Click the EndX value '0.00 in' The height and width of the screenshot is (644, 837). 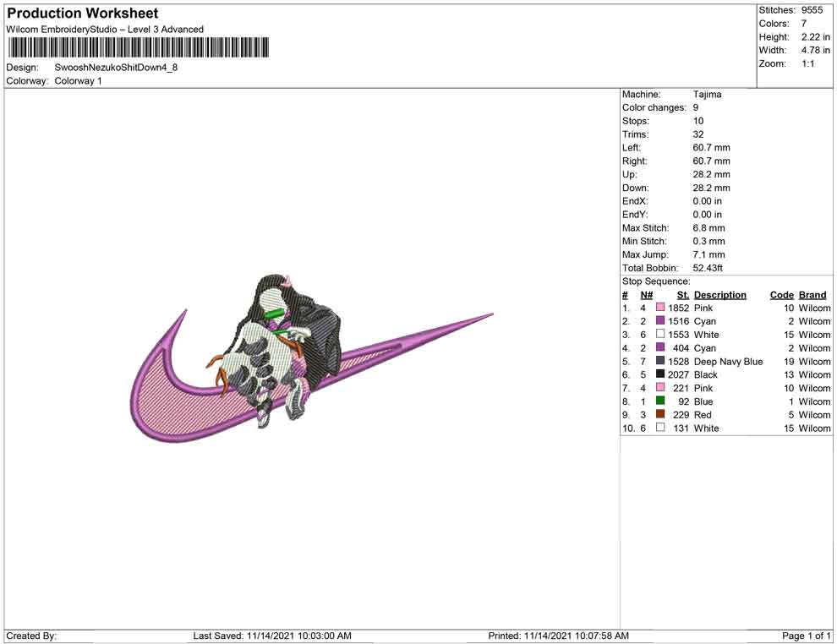tap(708, 201)
